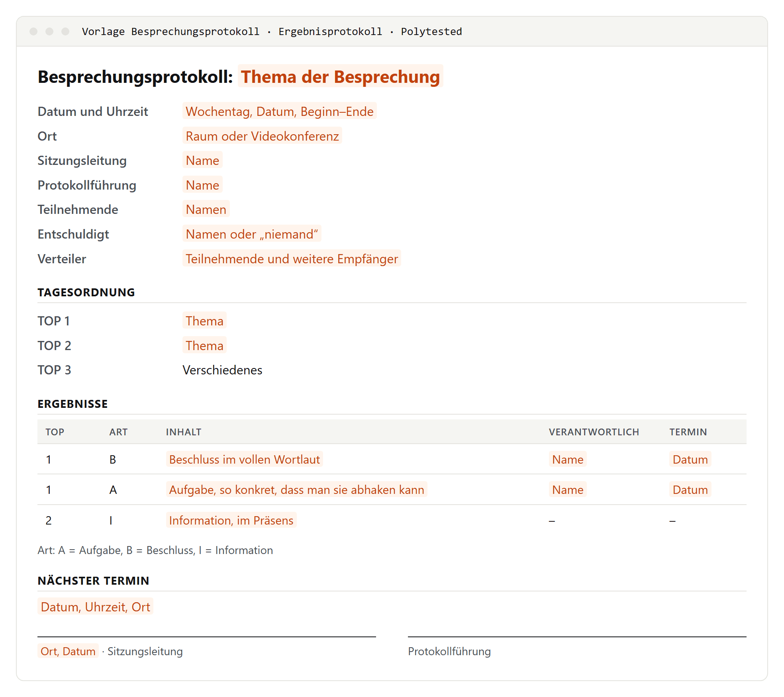Viewport: 784px width, 697px height.
Task: Click the Name placeholder beside Protokollführung
Action: [x=202, y=185]
